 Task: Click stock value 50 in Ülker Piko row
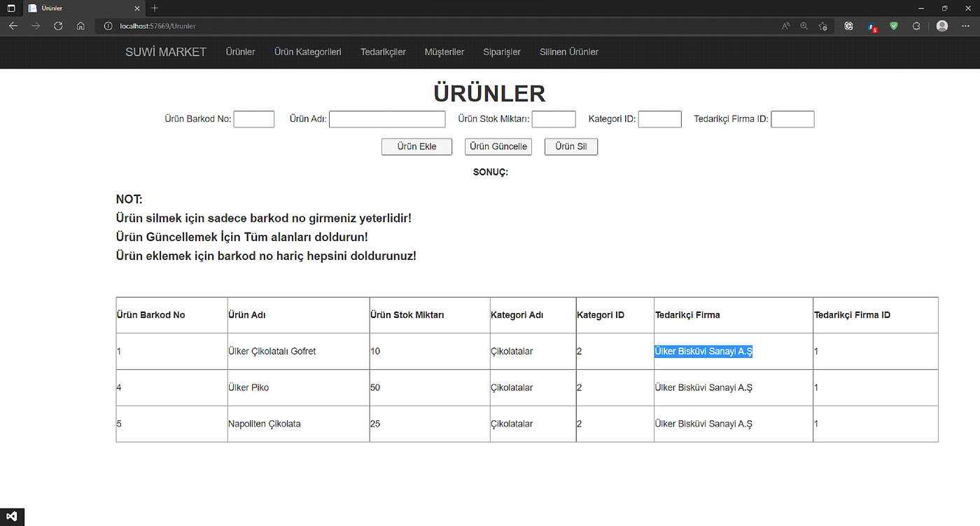(375, 387)
